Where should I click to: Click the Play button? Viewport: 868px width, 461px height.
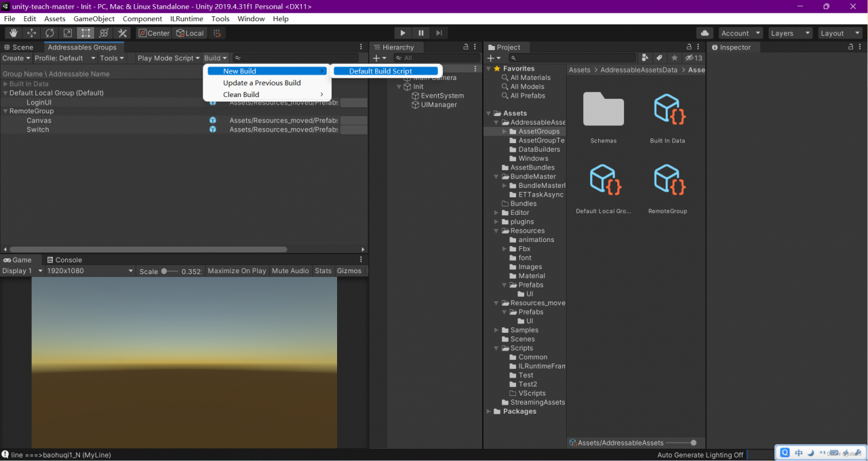pyautogui.click(x=403, y=33)
